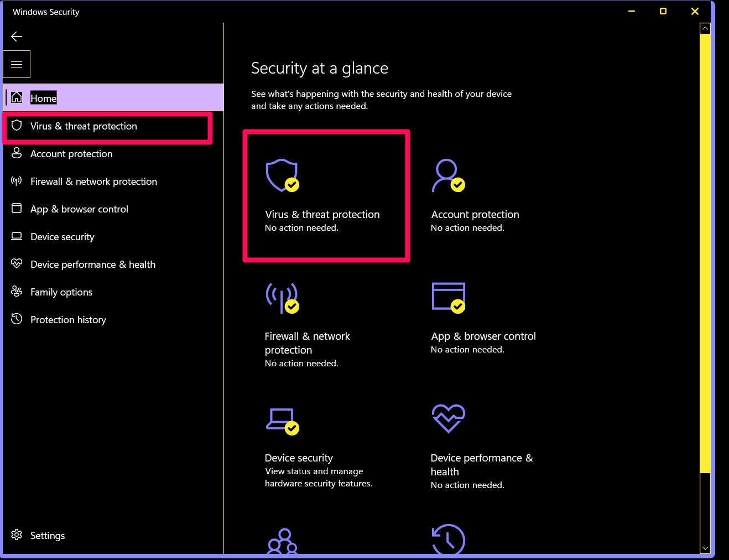The image size is (729, 560).
Task: Click the scrollbar up arrow
Action: pyautogui.click(x=705, y=28)
